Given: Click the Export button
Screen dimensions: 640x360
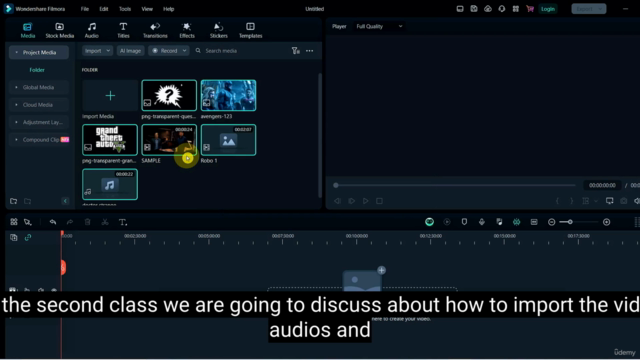Looking at the screenshot, I should coord(589,9).
